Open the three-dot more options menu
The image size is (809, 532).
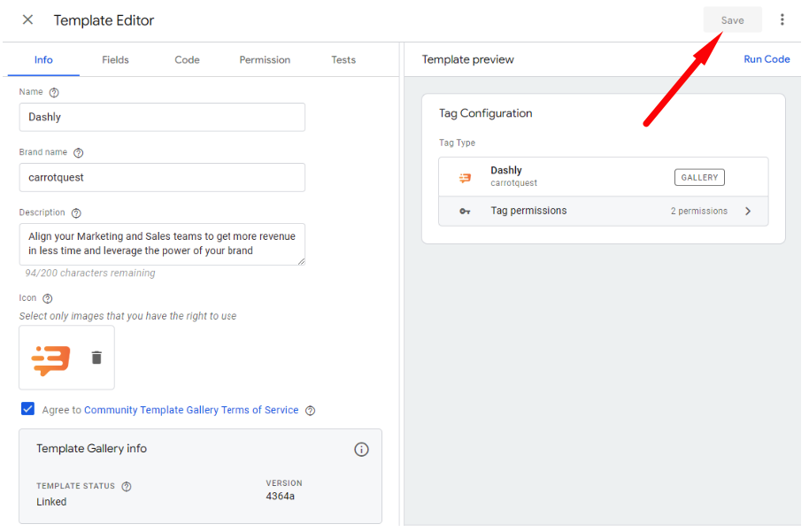pos(782,19)
